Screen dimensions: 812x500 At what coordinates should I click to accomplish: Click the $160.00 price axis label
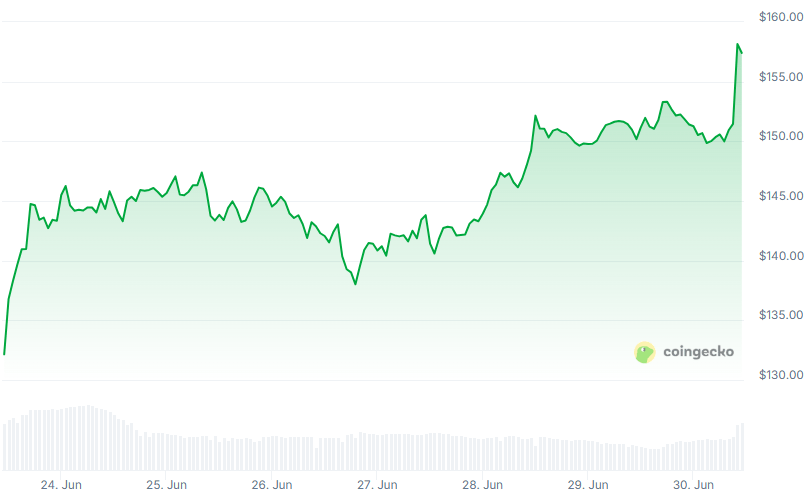click(x=781, y=17)
